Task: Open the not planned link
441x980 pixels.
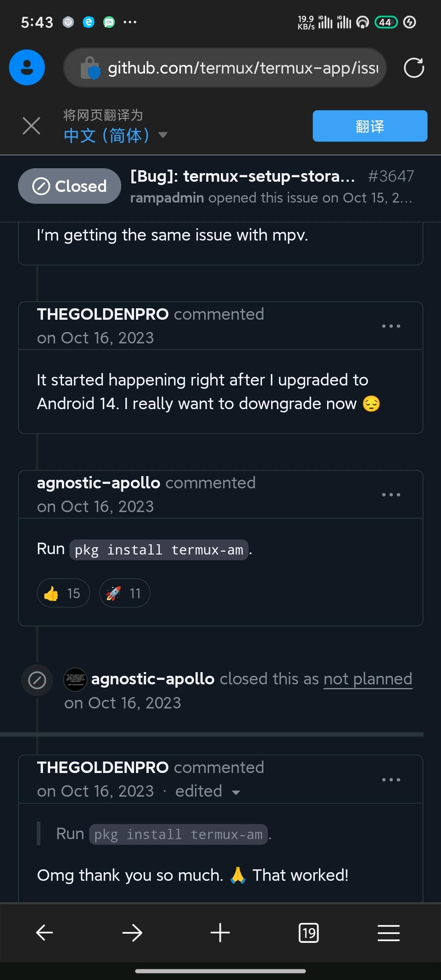Action: point(368,679)
